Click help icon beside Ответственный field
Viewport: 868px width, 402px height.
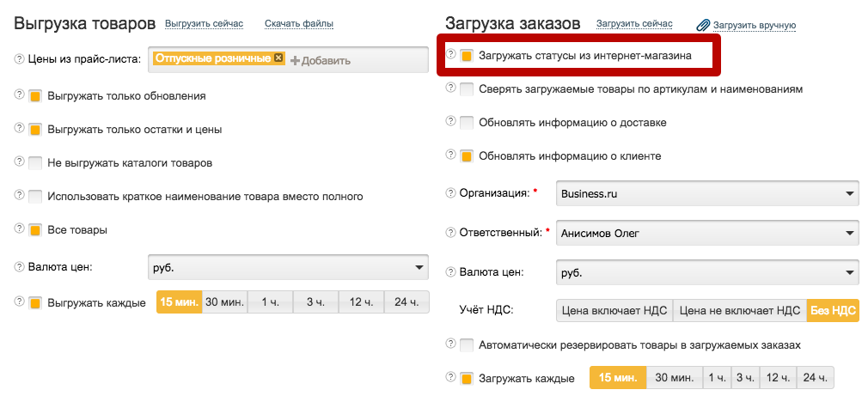pyautogui.click(x=451, y=233)
